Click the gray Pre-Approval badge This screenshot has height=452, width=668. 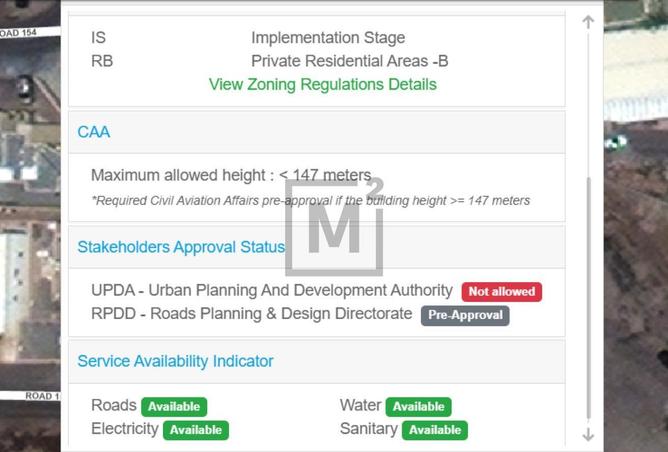coord(464,315)
